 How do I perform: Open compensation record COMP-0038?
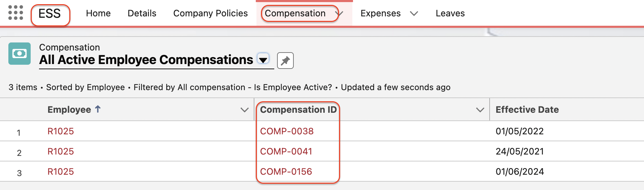point(287,131)
